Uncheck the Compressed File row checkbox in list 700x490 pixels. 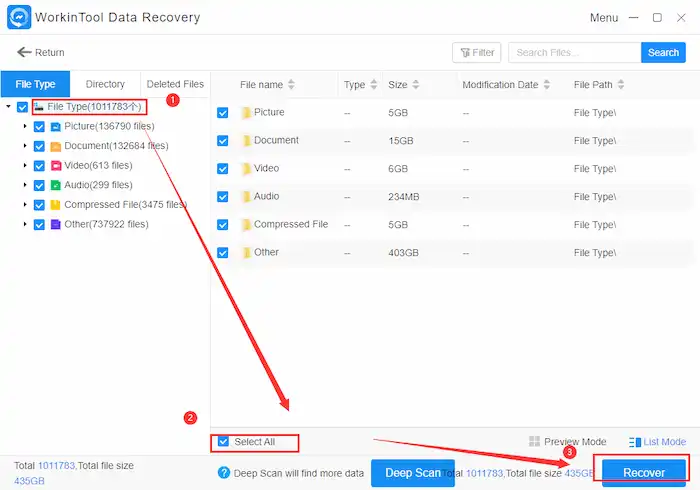click(x=223, y=224)
